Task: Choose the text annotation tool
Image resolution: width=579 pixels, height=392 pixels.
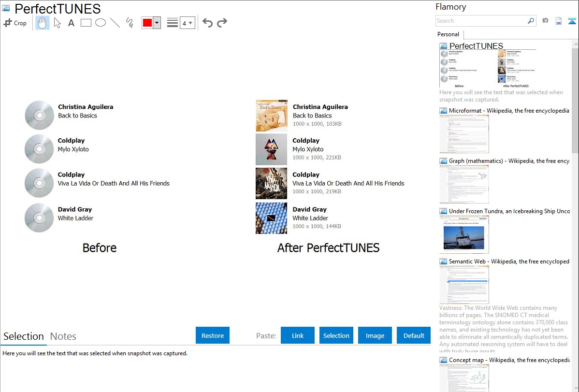Action: [71, 23]
